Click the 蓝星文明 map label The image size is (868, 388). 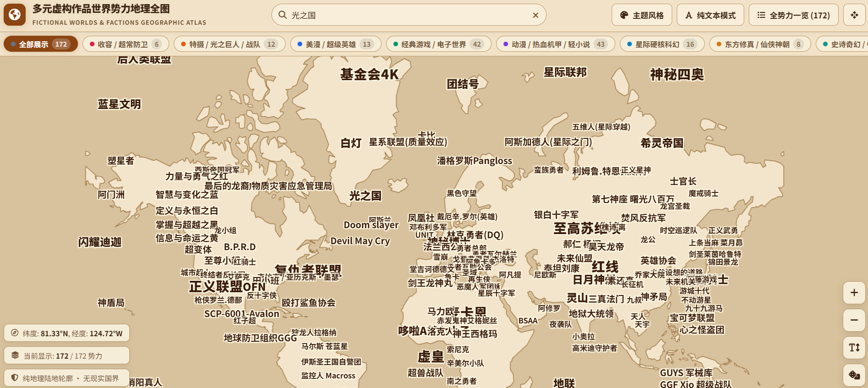point(119,104)
